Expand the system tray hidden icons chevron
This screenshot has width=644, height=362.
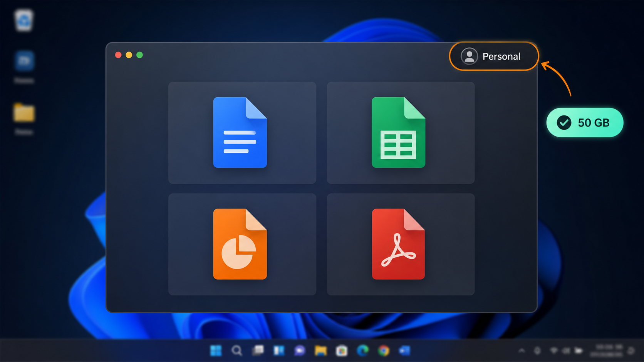pos(522,350)
